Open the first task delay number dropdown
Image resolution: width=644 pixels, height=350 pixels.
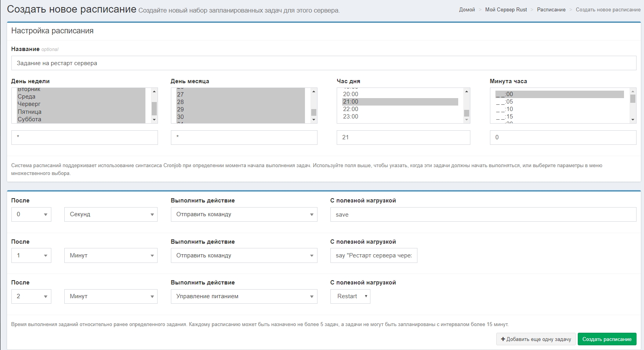click(x=31, y=215)
